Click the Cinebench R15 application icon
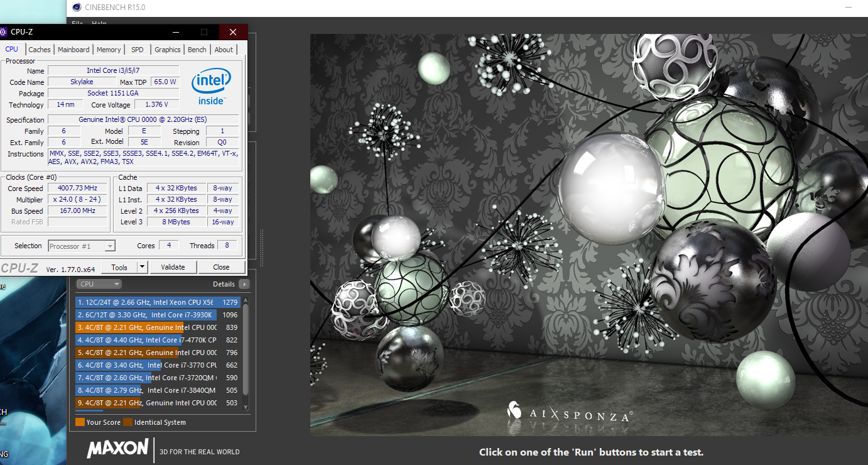 (x=77, y=8)
